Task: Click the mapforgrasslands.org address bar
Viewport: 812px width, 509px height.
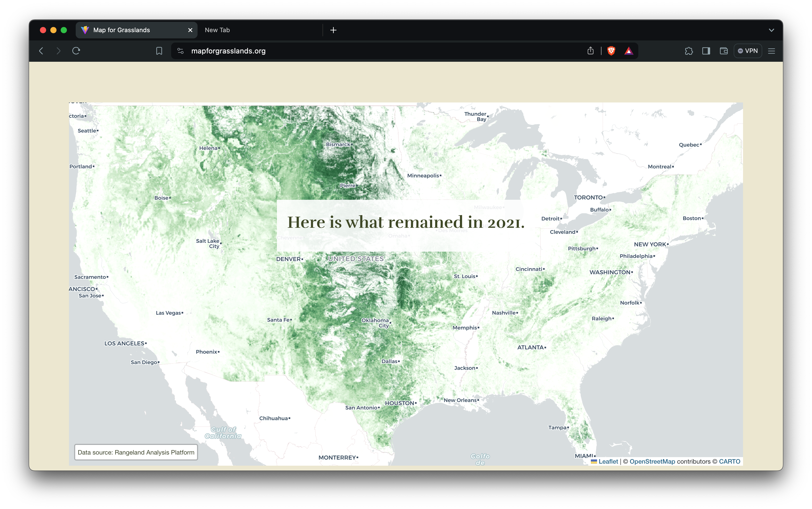Action: [x=228, y=51]
